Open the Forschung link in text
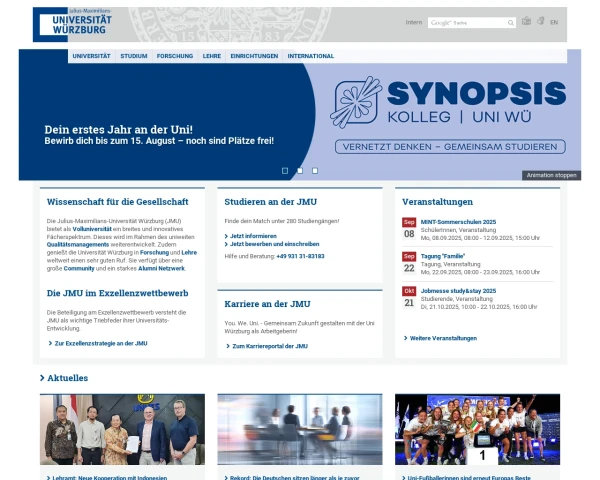Screen dimensions: 600x480 point(154,253)
